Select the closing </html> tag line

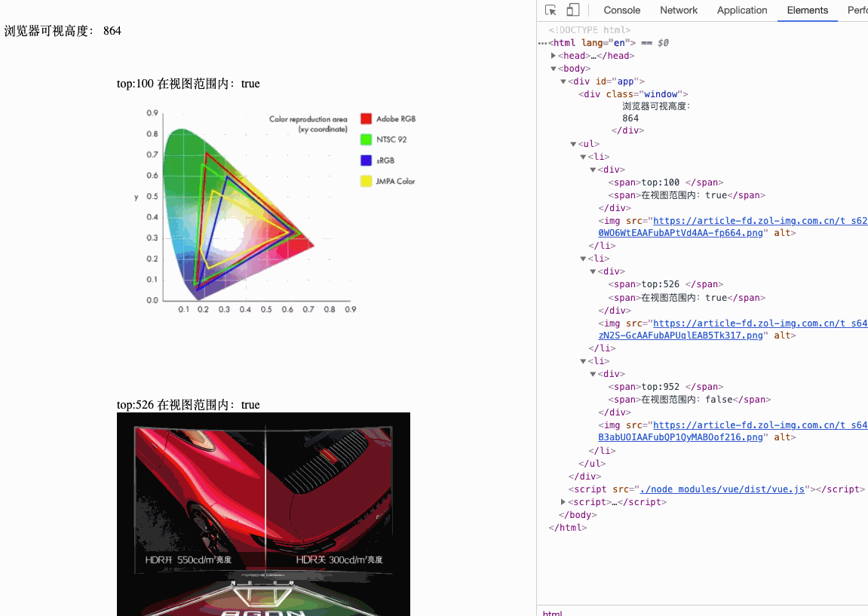567,528
